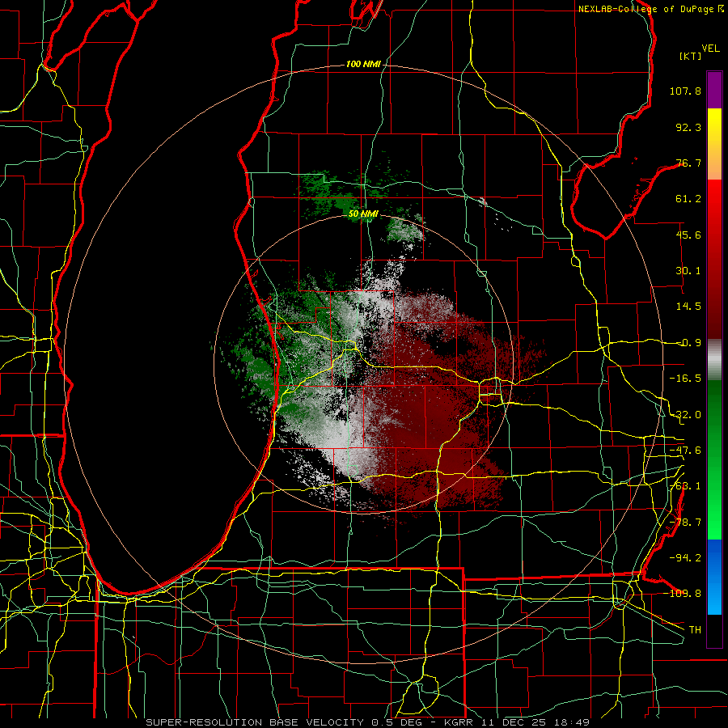Screen dimensions: 728x728
Task: Select the -78.7 scale value
Action: tap(685, 523)
